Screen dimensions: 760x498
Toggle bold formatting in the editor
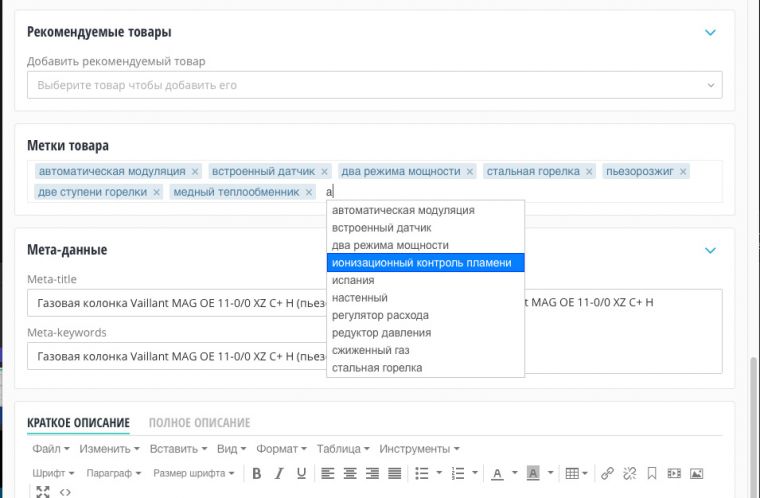[257, 473]
